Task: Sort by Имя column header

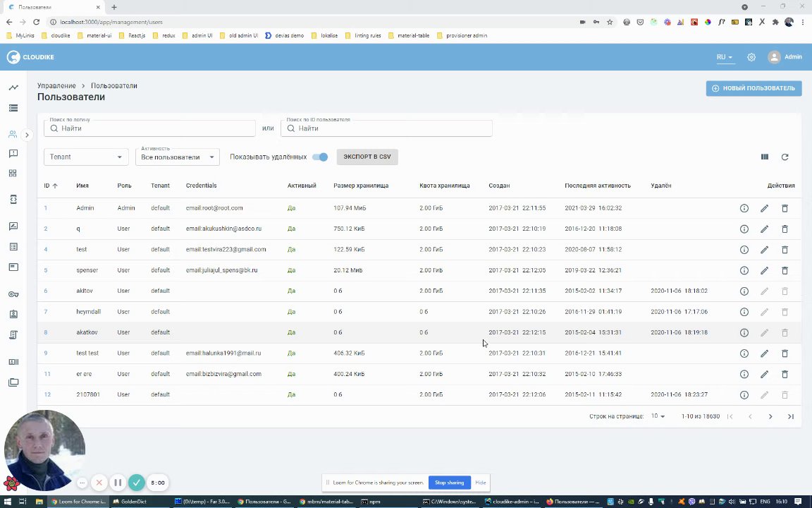Action: point(82,186)
